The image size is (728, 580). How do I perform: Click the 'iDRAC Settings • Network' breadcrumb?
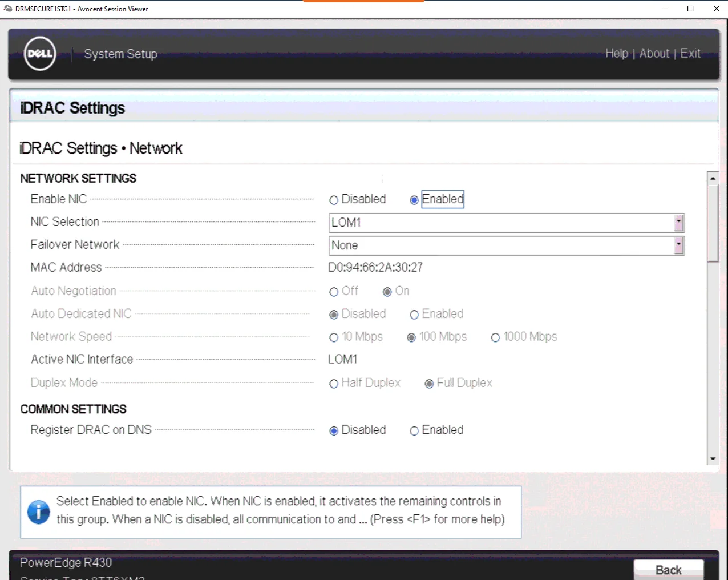[x=101, y=148]
